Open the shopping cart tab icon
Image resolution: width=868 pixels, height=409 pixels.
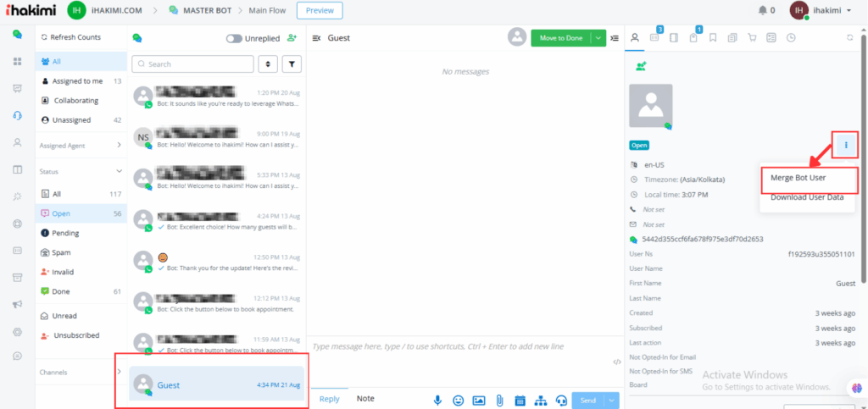[x=750, y=38]
